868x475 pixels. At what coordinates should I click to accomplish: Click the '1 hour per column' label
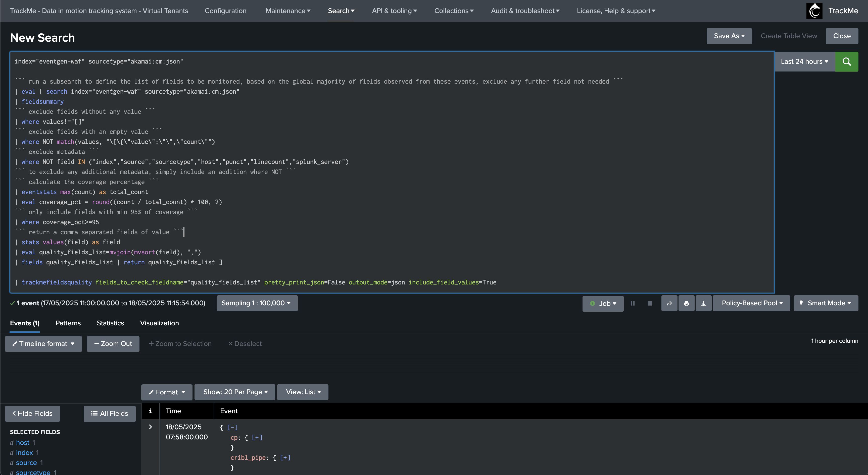834,341
